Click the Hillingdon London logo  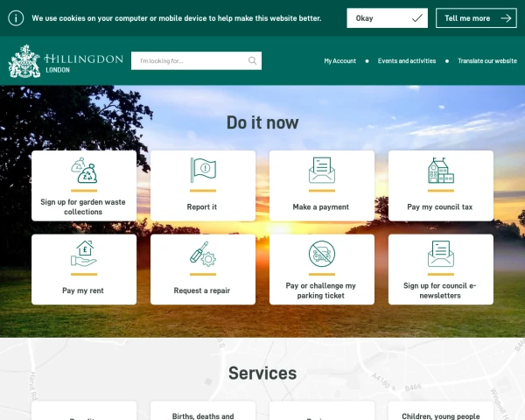click(66, 61)
